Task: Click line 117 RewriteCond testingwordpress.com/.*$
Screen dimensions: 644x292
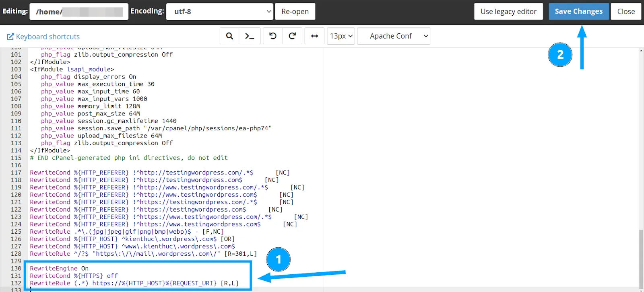Action: (160, 173)
